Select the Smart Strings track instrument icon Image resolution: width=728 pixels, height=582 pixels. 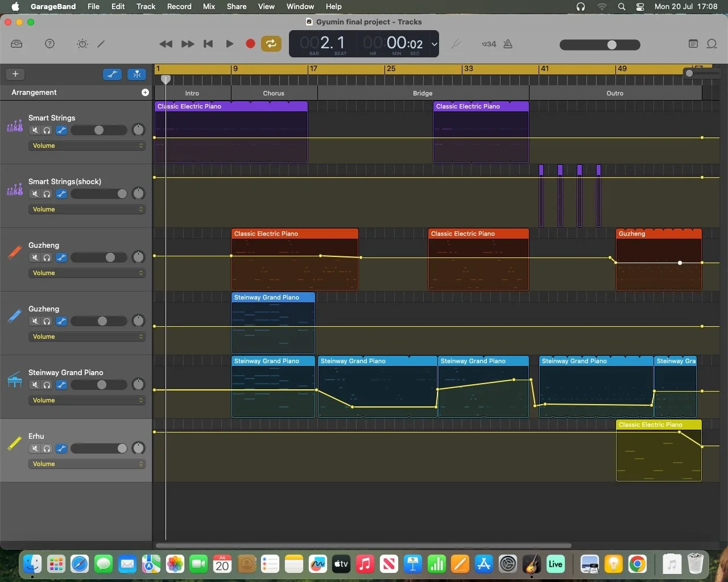[15, 126]
